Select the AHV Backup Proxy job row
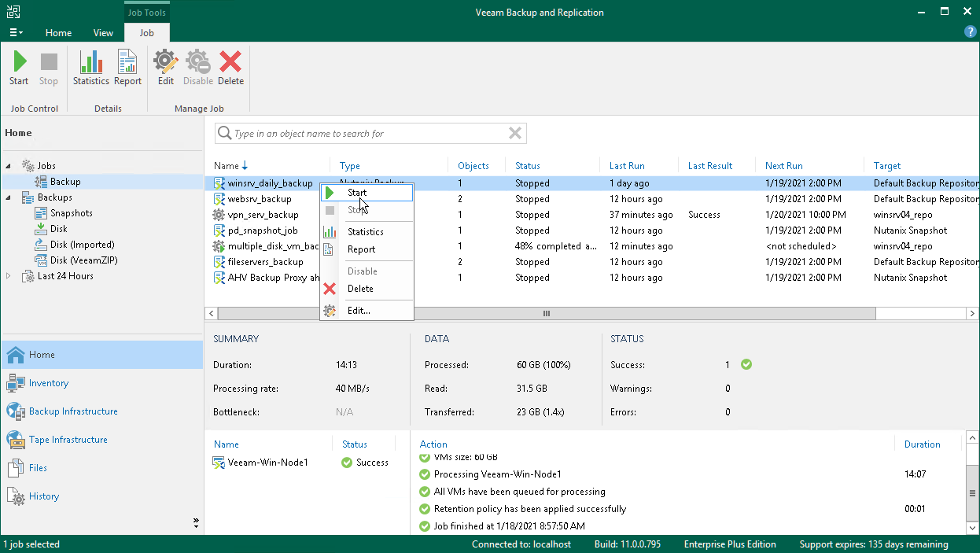 click(x=591, y=278)
